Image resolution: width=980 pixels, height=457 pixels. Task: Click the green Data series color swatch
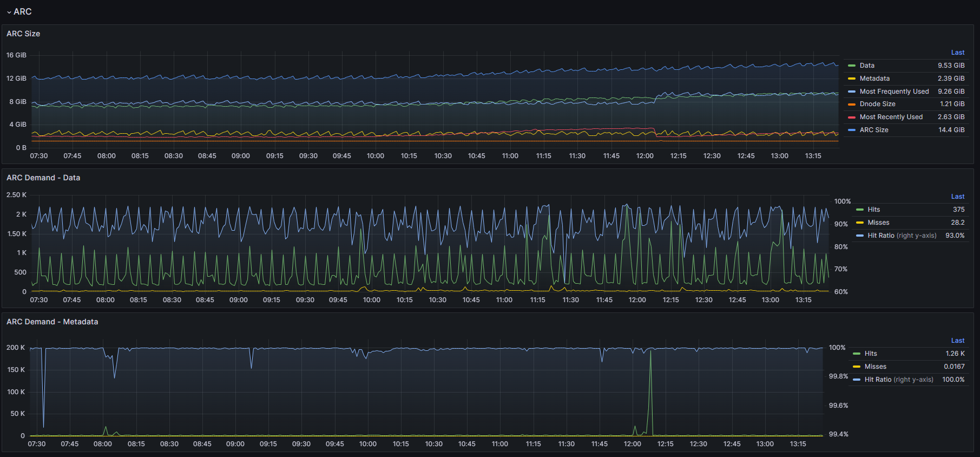click(852, 66)
